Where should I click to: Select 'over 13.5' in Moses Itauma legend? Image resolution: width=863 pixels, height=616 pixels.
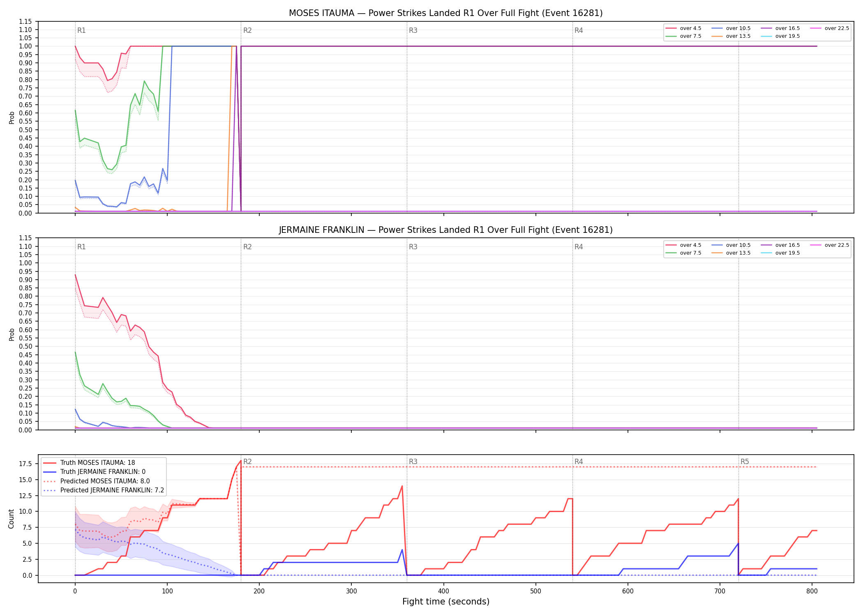[x=731, y=36]
